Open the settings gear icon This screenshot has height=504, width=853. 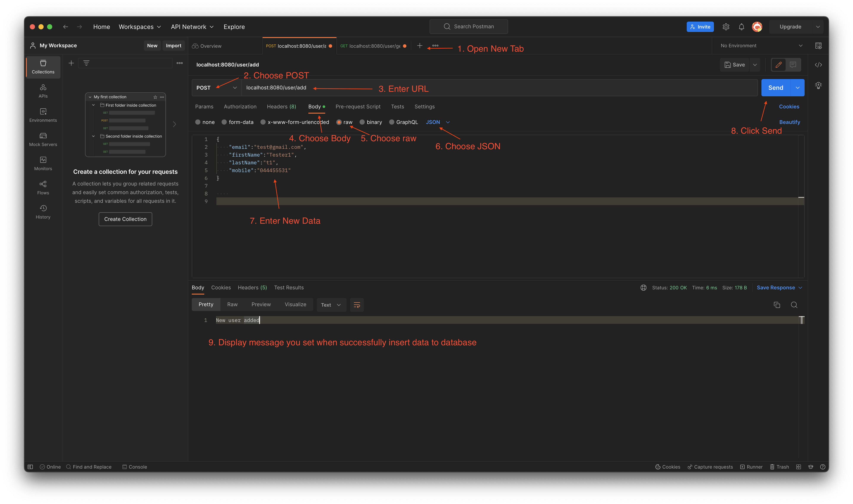pyautogui.click(x=726, y=27)
